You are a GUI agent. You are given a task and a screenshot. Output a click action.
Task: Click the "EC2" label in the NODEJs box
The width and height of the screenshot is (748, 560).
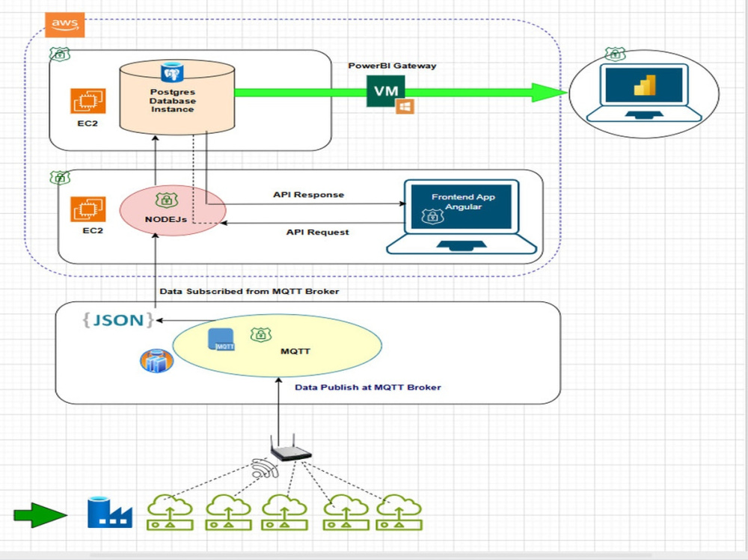pyautogui.click(x=93, y=231)
